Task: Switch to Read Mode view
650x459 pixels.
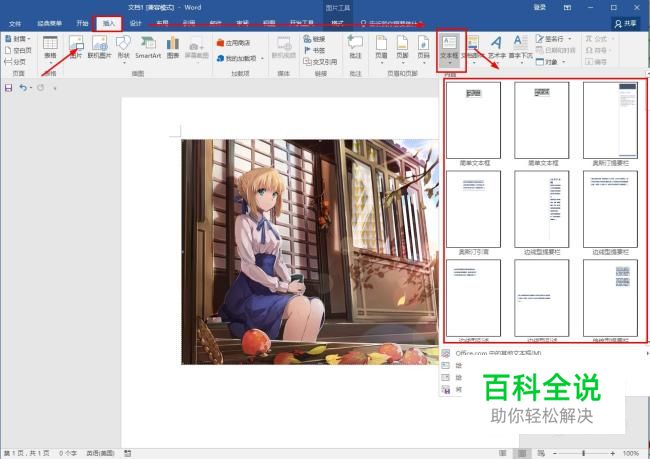Action: click(502, 453)
